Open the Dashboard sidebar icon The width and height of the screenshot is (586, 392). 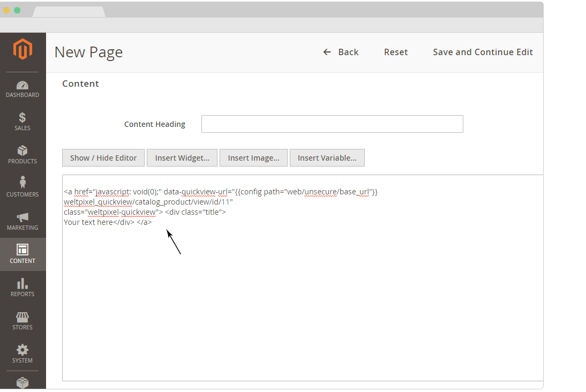pyautogui.click(x=22, y=86)
